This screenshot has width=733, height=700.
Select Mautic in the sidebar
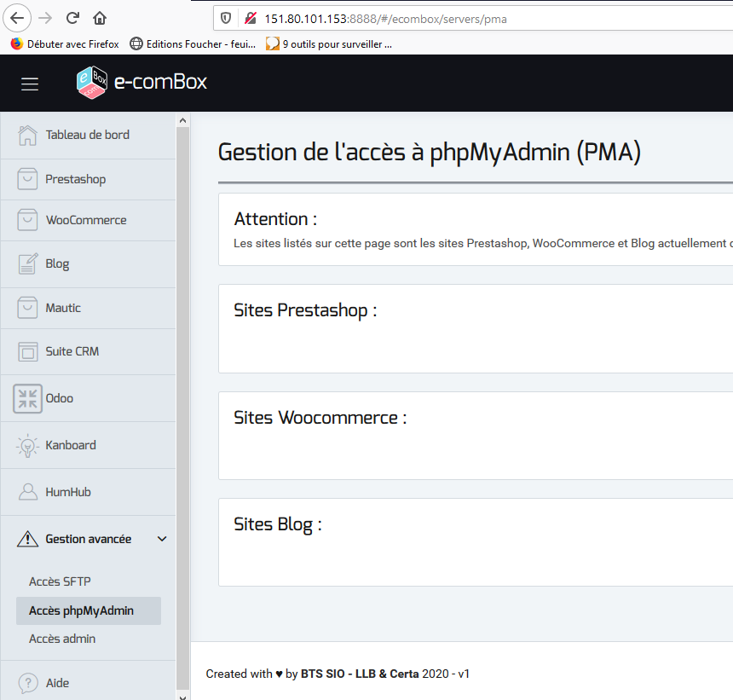coord(63,308)
